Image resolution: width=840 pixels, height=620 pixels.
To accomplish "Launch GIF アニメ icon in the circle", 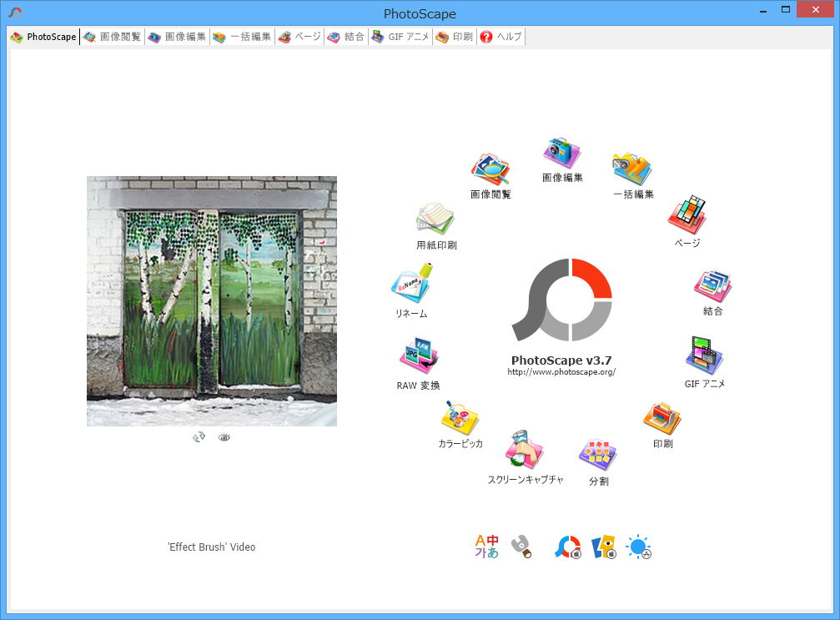I will pyautogui.click(x=705, y=355).
